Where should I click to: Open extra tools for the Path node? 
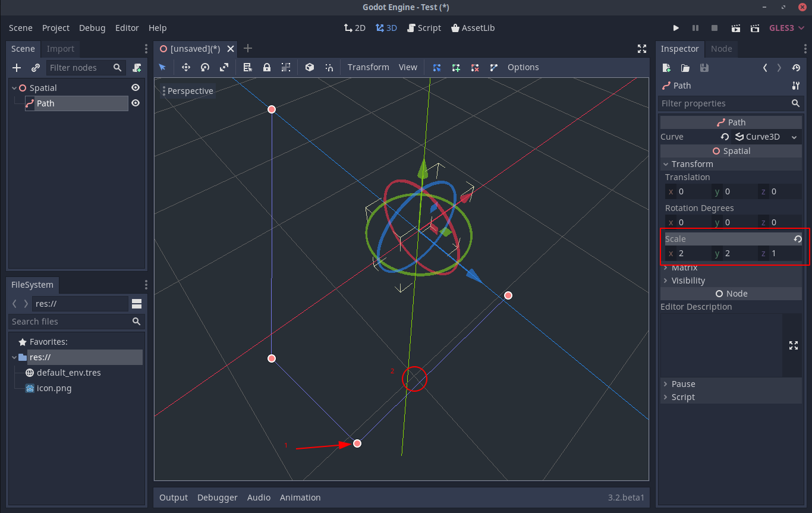pos(796,86)
